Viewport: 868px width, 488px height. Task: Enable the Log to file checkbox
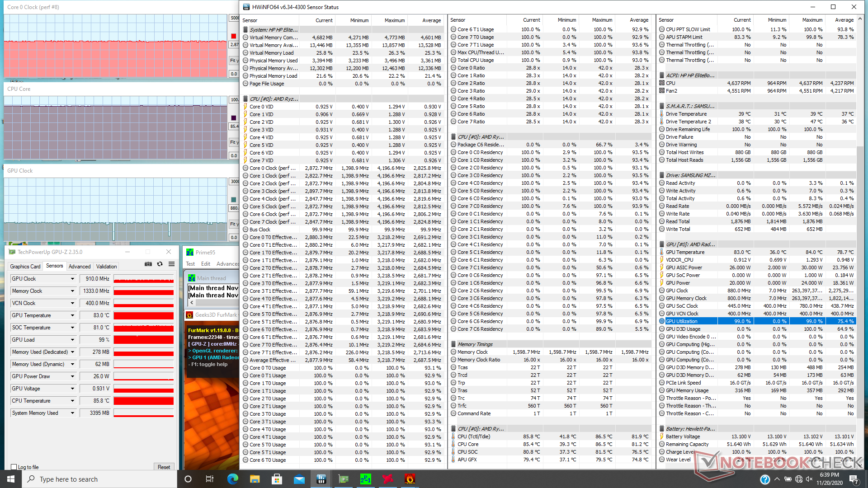tap(14, 467)
